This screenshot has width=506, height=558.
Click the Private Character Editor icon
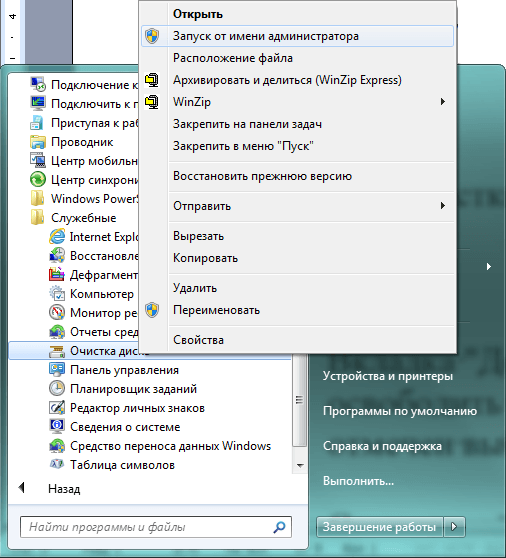click(x=57, y=408)
